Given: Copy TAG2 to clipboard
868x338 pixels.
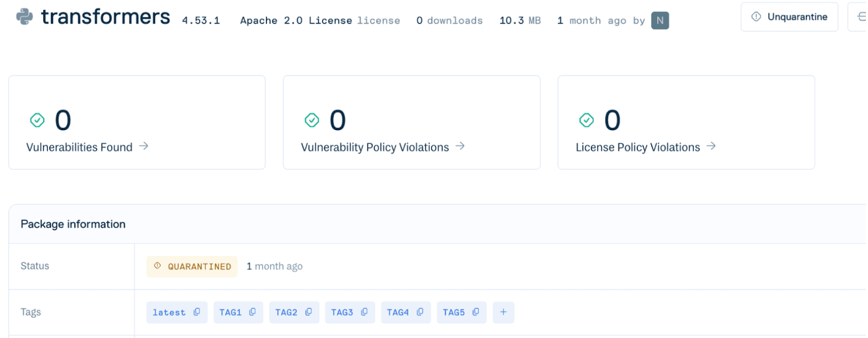Looking at the screenshot, I should pyautogui.click(x=309, y=312).
